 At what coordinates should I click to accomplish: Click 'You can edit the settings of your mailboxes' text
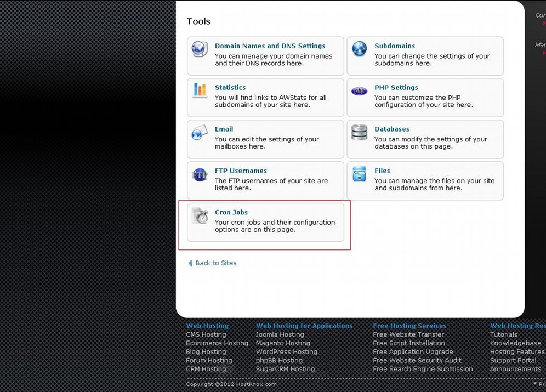[x=267, y=143]
